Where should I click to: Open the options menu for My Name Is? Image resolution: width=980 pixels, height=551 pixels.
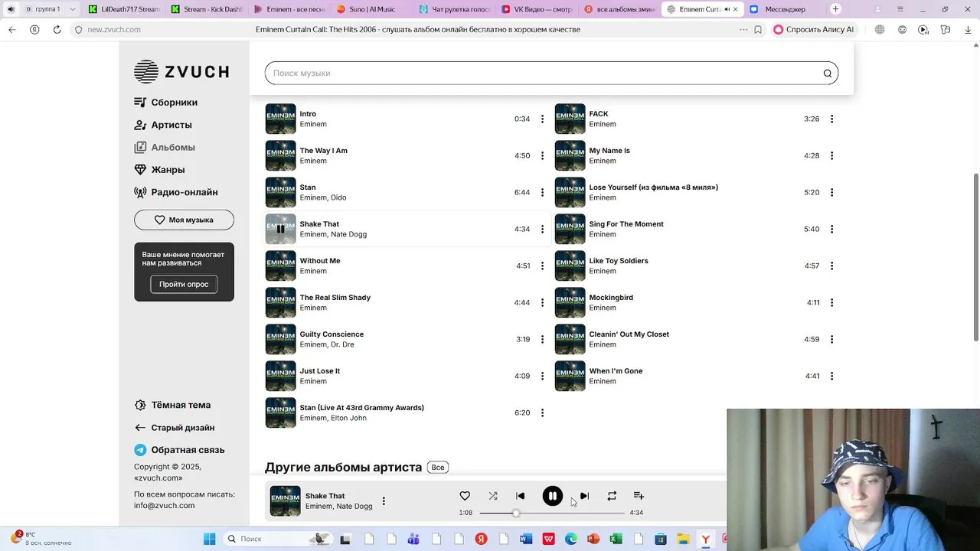click(x=831, y=155)
